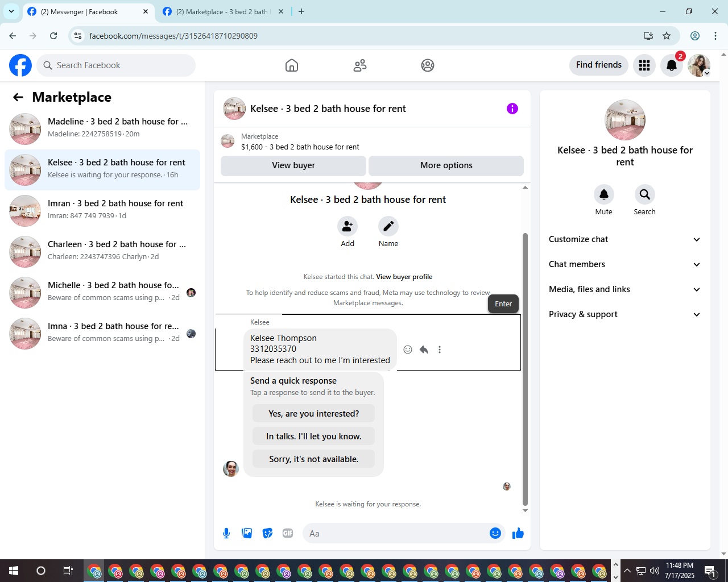Click the Find friends button

599,65
